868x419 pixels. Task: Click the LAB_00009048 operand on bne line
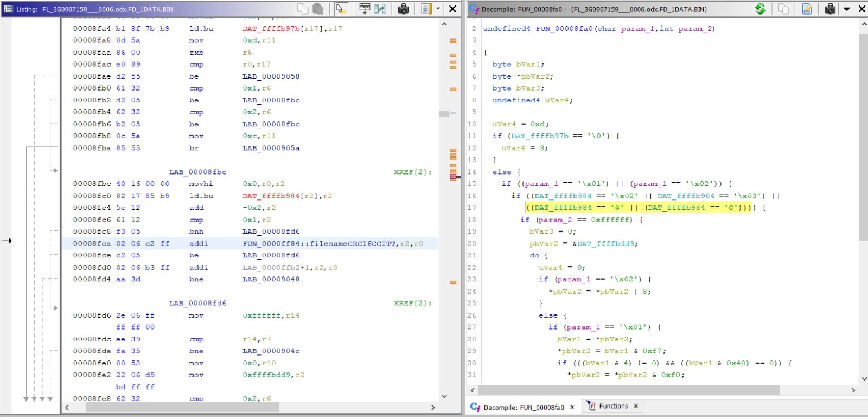point(271,279)
